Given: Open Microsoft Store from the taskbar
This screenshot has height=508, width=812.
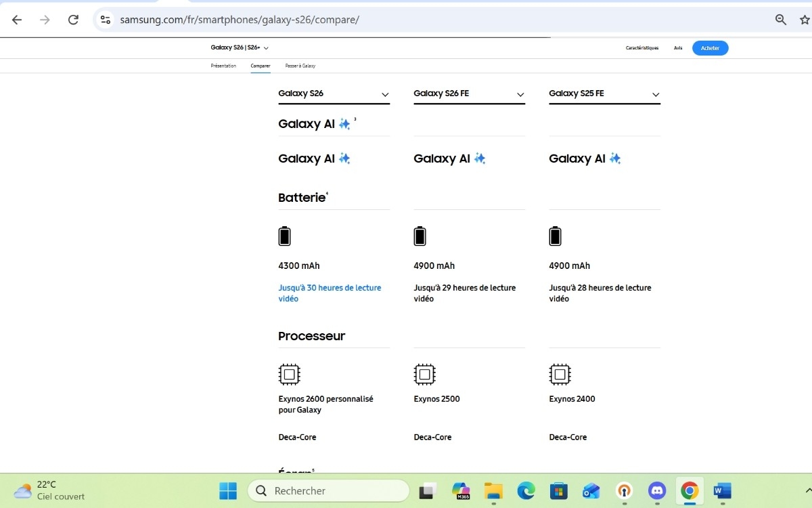Looking at the screenshot, I should [x=558, y=490].
